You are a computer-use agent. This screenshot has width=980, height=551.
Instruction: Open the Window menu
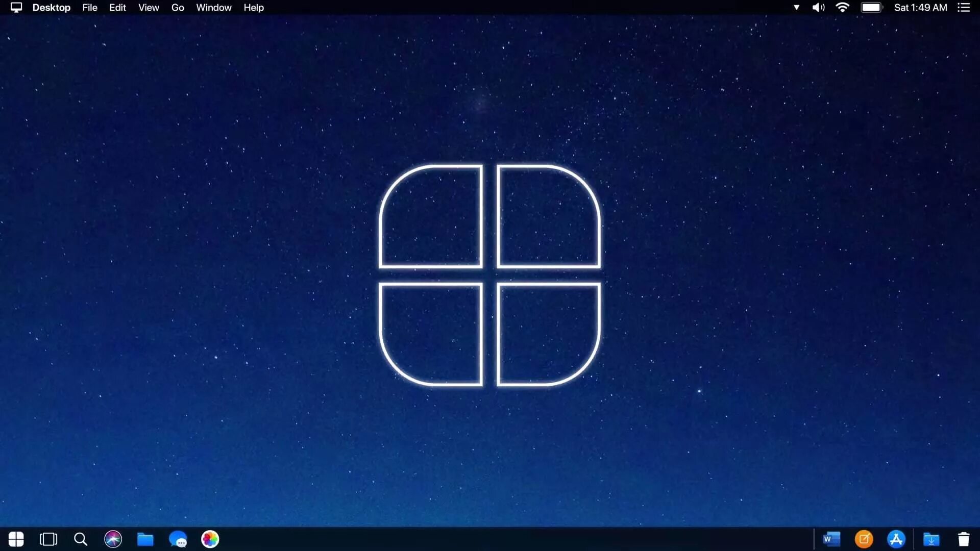pos(214,8)
